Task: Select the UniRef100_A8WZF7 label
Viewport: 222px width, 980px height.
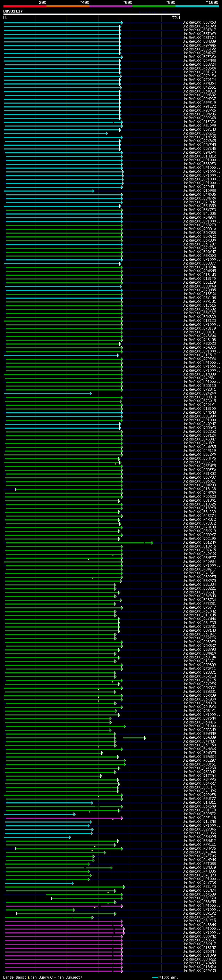Action: click(x=199, y=569)
